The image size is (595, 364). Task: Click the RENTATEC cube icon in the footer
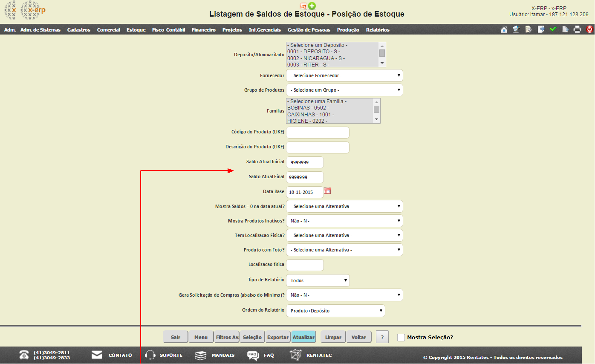coord(296,355)
